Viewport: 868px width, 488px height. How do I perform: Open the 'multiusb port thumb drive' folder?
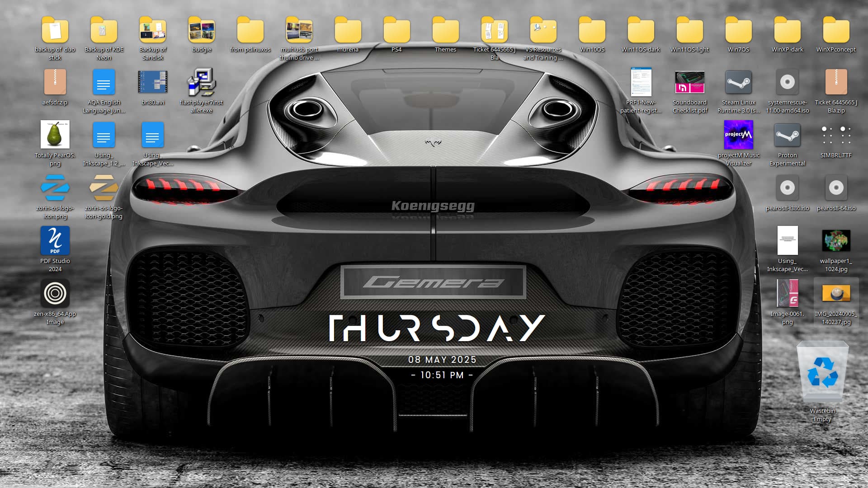pyautogui.click(x=299, y=30)
